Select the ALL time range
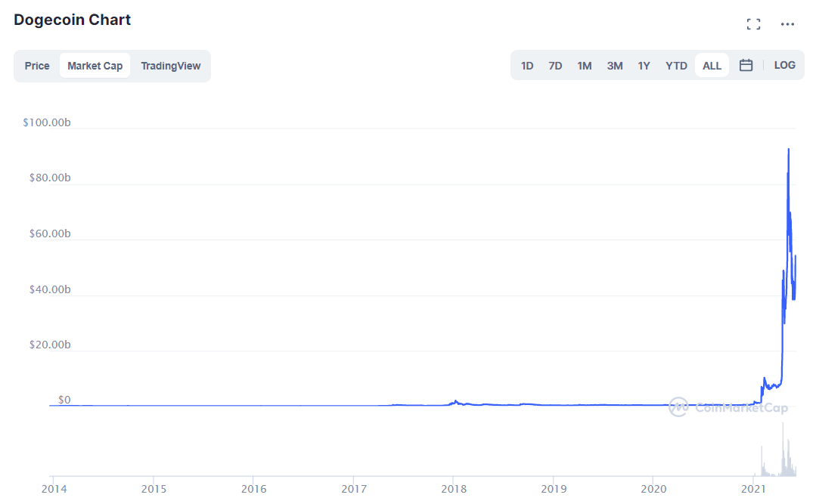 point(712,66)
